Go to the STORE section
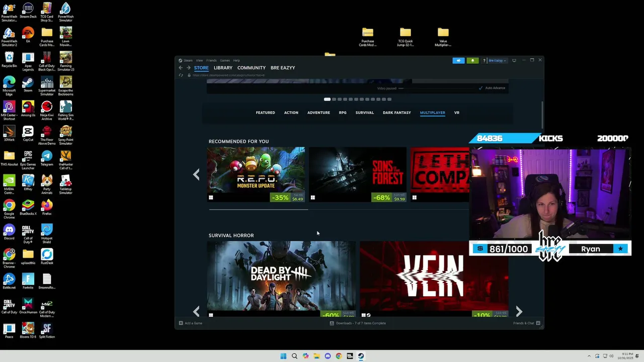 201,68
